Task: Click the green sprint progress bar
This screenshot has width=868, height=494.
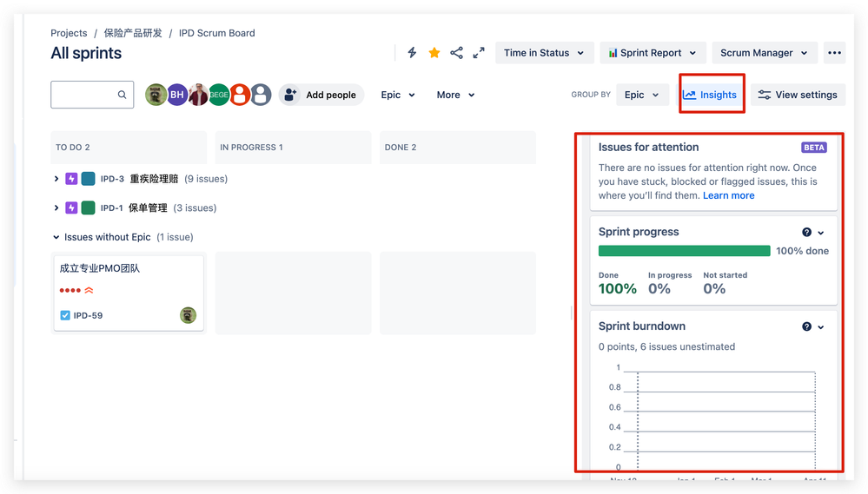Action: pyautogui.click(x=684, y=251)
